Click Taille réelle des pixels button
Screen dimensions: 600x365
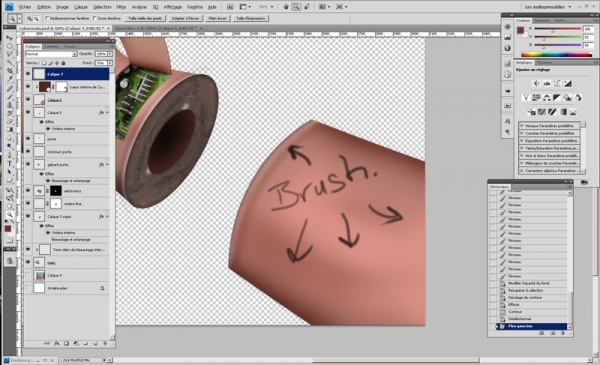(145, 18)
